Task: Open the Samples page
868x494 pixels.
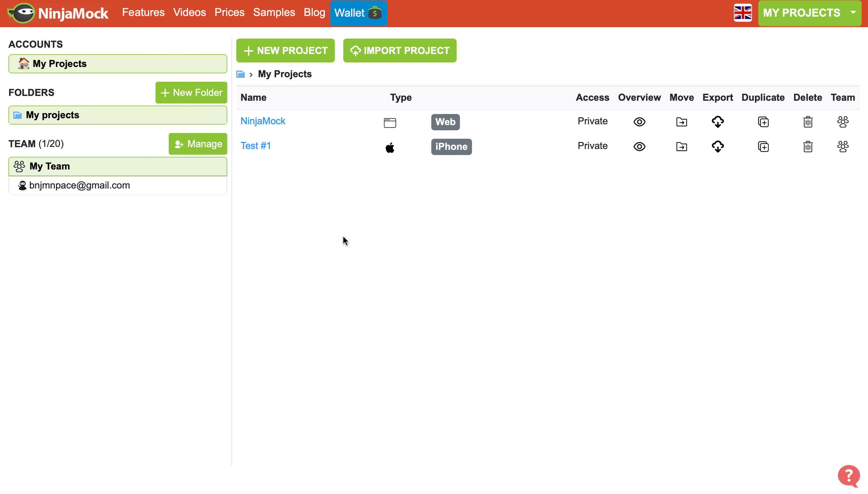Action: (274, 13)
